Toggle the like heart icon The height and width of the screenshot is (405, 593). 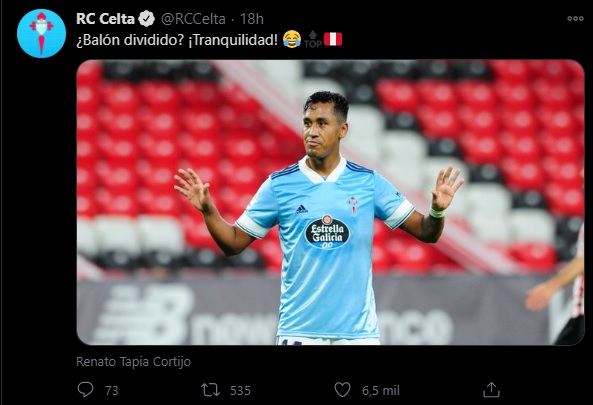click(342, 389)
